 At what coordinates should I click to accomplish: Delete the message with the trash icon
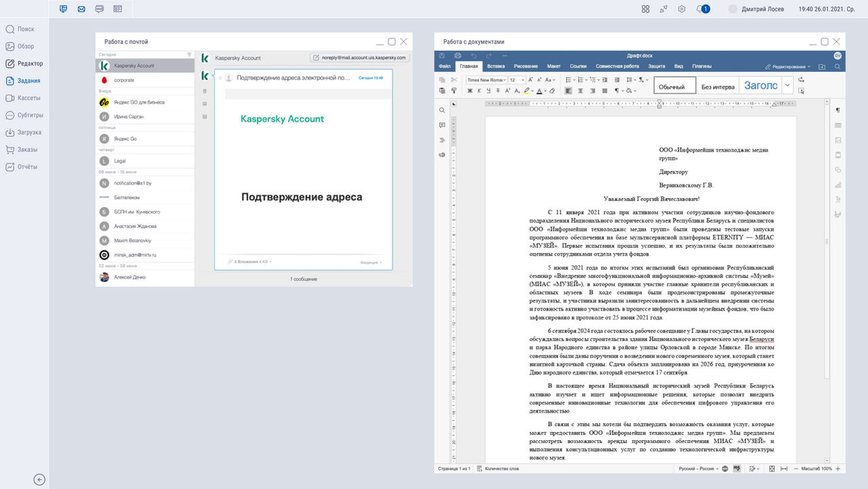205,91
